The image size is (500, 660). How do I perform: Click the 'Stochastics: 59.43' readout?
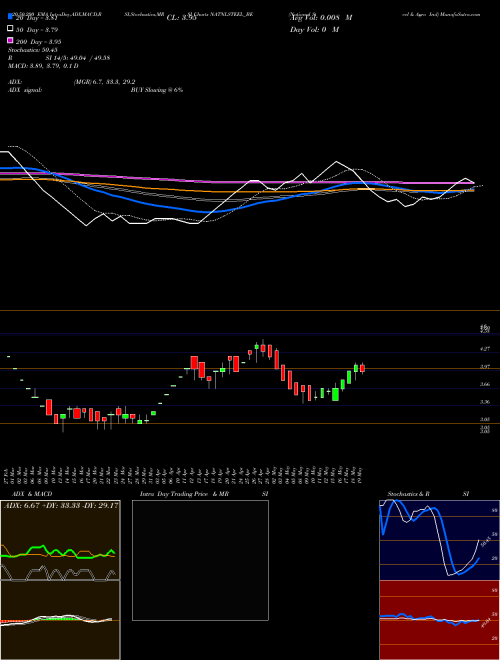33,50
